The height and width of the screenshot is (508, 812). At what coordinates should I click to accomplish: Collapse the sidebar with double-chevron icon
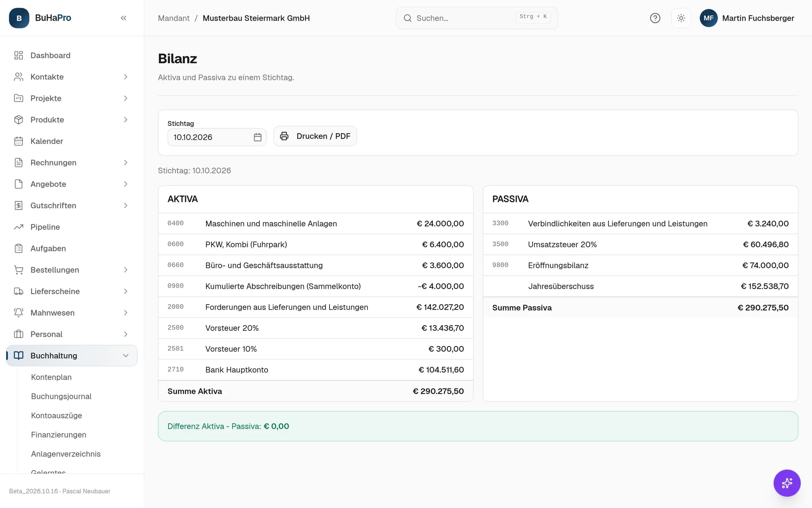[x=123, y=18]
